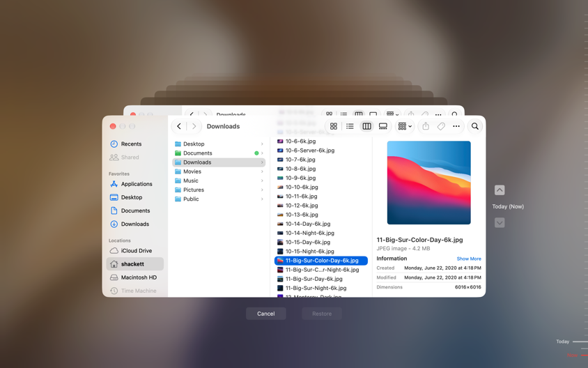
Task: Switch to icon view in toolbar
Action: pos(334,126)
